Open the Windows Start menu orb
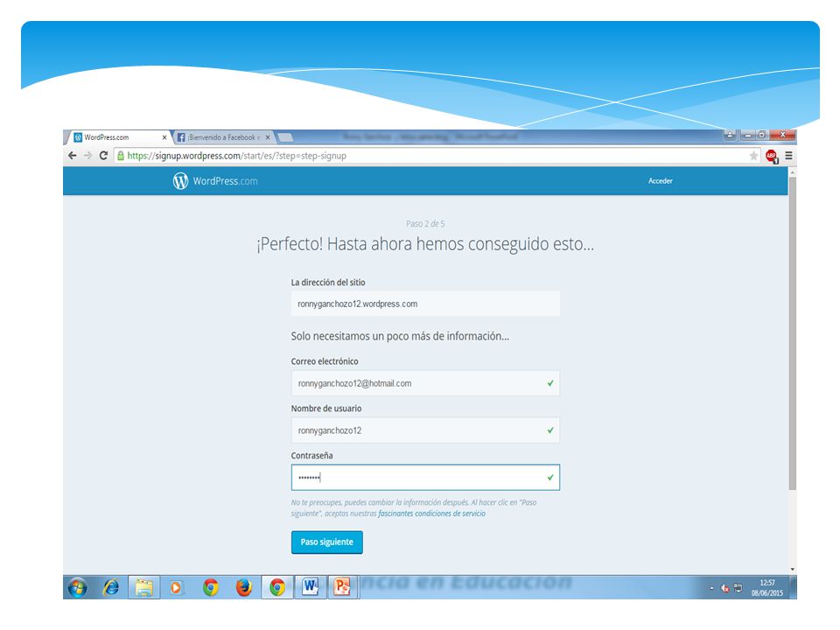Image resolution: width=840 pixels, height=630 pixels. click(78, 588)
